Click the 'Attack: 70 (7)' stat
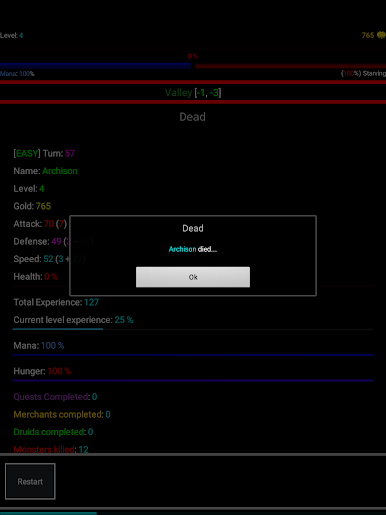 (40, 224)
